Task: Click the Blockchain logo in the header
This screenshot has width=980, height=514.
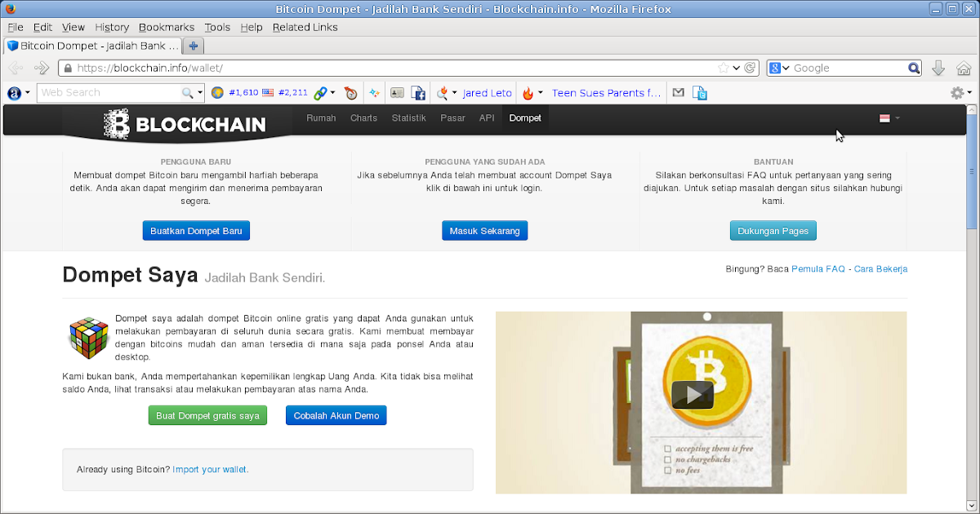Action: coord(185,124)
